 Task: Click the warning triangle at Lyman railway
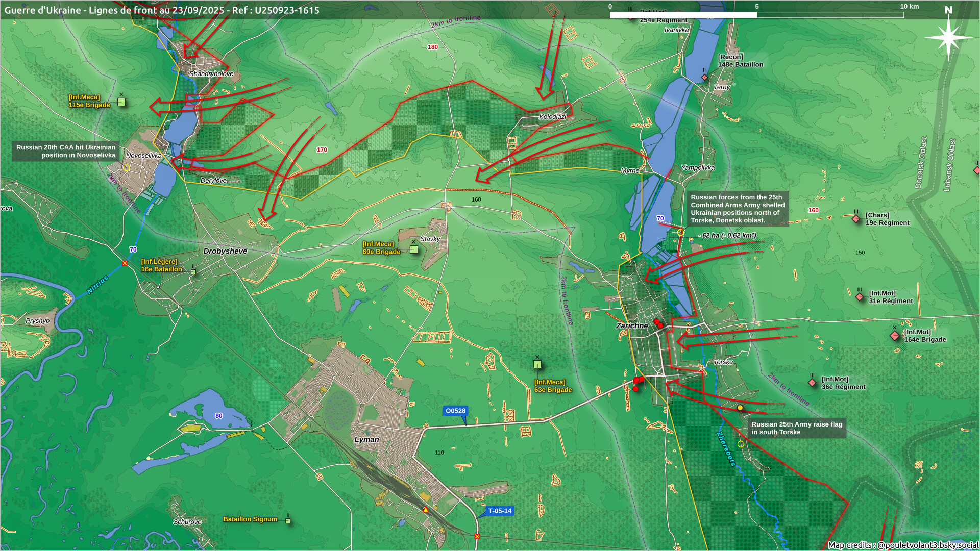pyautogui.click(x=426, y=509)
